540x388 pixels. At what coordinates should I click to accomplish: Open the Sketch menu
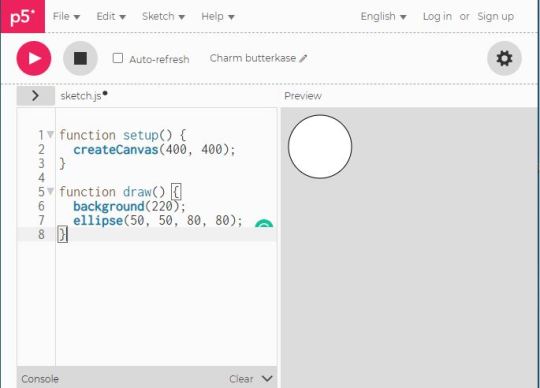click(x=164, y=16)
